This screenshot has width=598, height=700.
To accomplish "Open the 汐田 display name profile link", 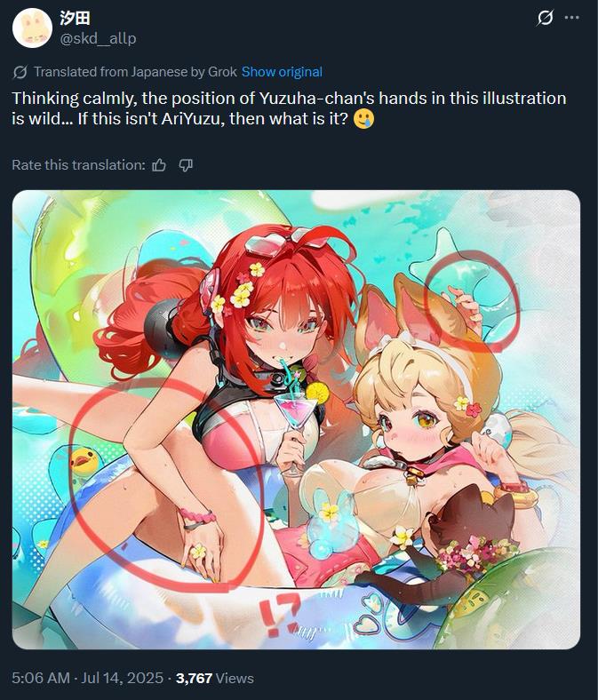I will tap(75, 19).
